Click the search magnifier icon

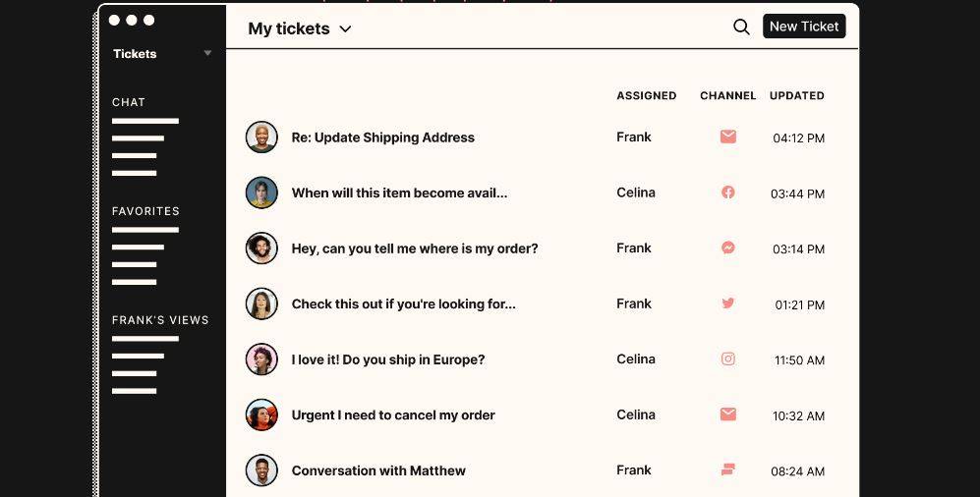(741, 27)
